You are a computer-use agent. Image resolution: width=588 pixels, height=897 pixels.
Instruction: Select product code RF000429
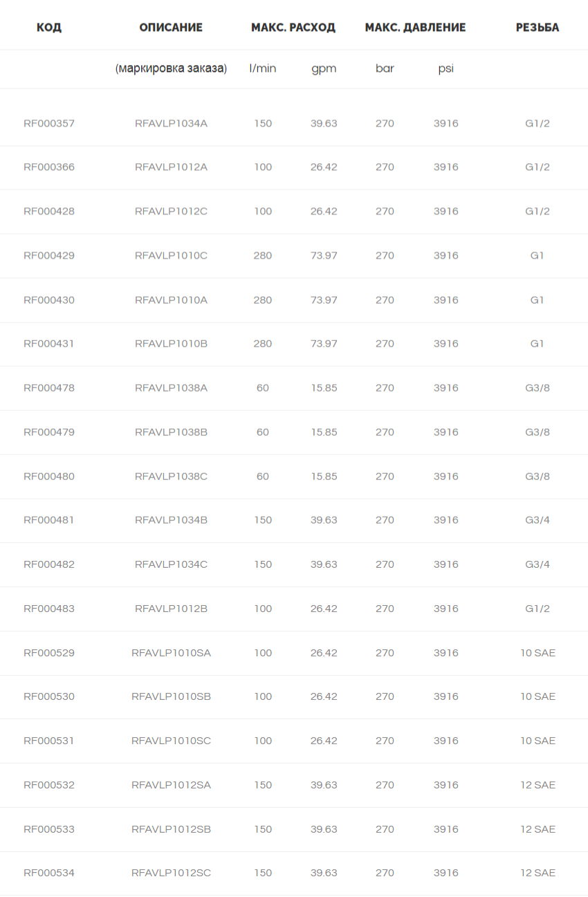tap(49, 256)
